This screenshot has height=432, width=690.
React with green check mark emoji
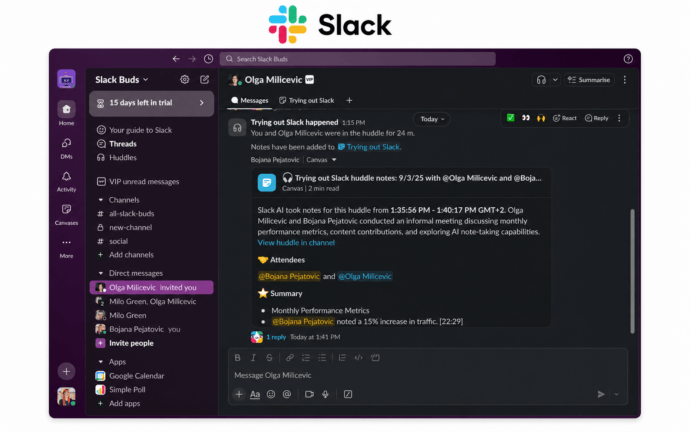[x=510, y=118]
